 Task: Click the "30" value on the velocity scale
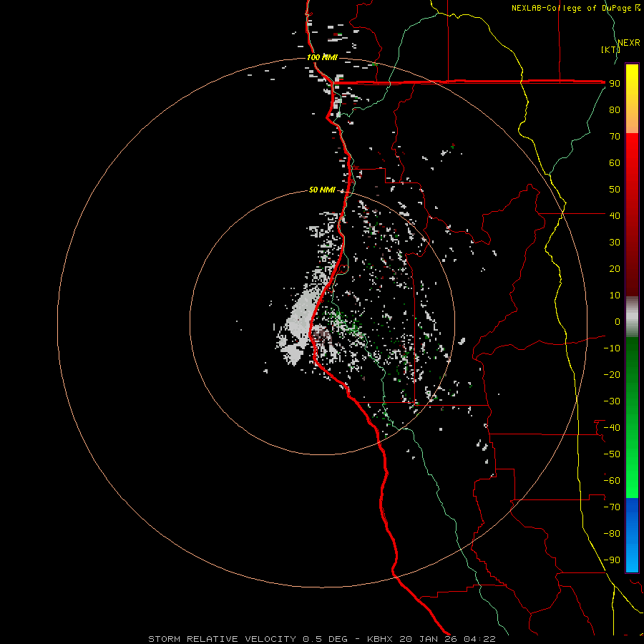click(615, 243)
